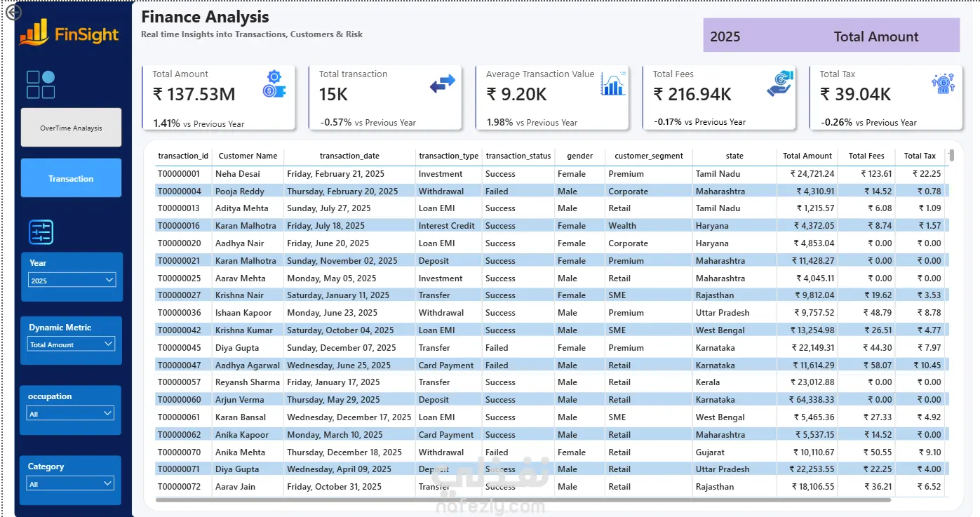The height and width of the screenshot is (517, 980).
Task: Click the Total transaction arrows icon
Action: pyautogui.click(x=443, y=84)
